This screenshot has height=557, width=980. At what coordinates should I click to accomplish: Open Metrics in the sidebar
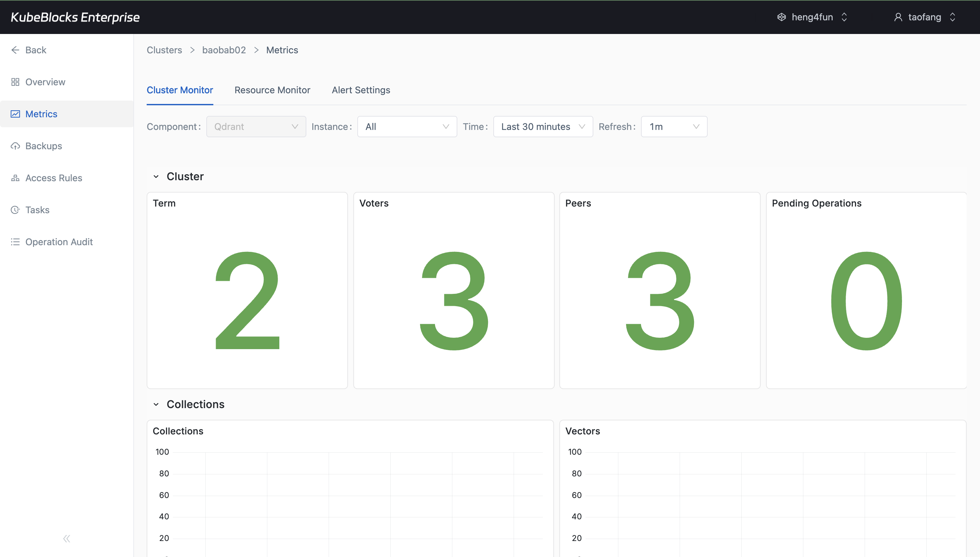point(67,114)
